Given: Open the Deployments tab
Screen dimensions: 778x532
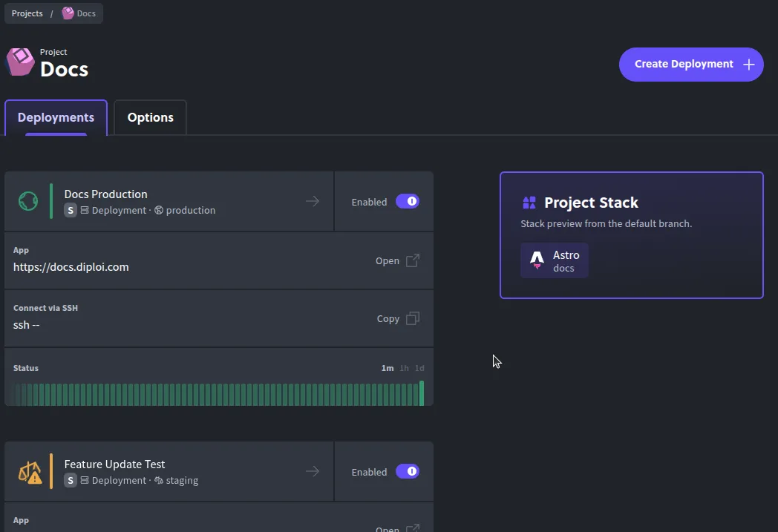Looking at the screenshot, I should click(56, 117).
